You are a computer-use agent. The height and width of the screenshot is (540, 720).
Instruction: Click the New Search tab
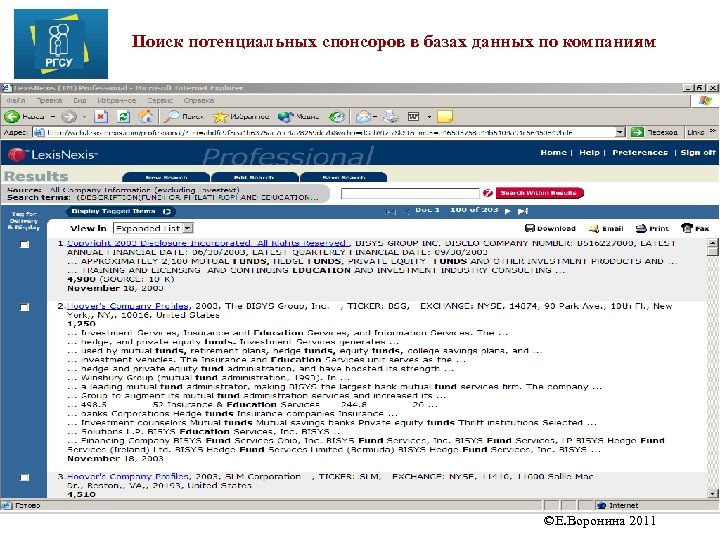[166, 177]
